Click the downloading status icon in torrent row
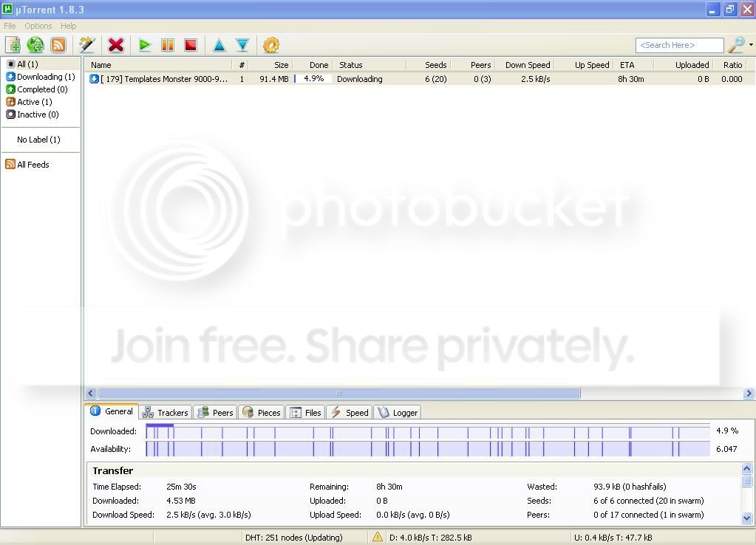Image resolution: width=756 pixels, height=545 pixels. click(94, 79)
